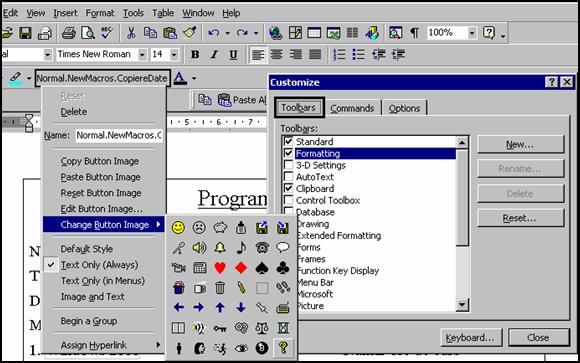Click the Keyboard... button
580x363 pixels.
[470, 337]
